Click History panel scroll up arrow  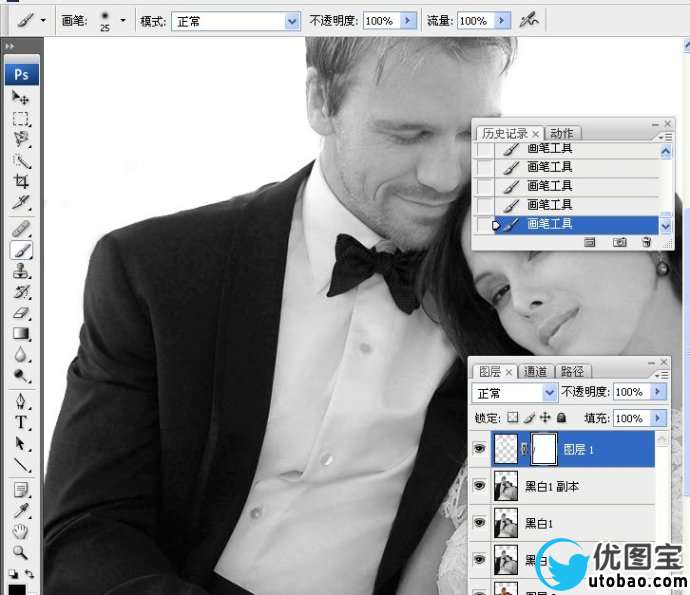pos(666,152)
